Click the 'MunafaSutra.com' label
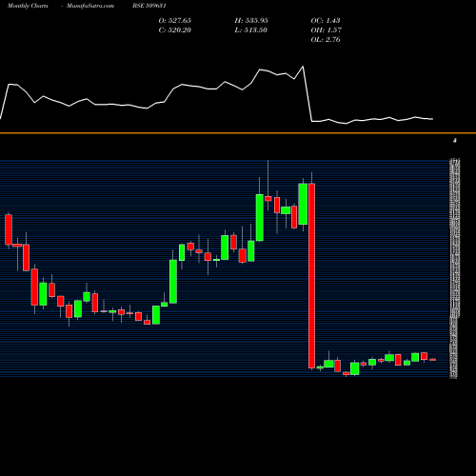The height and width of the screenshot is (476, 476). (x=90, y=6)
